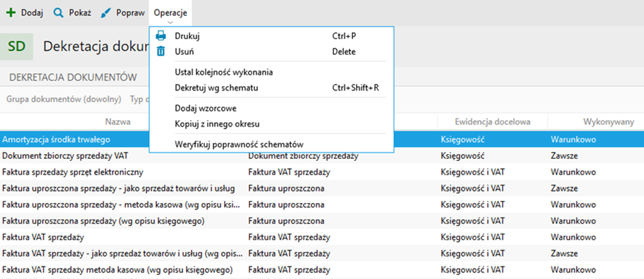The height and width of the screenshot is (279, 644).
Task: Click the trash bin icon beside Usuń
Action: pyautogui.click(x=161, y=52)
